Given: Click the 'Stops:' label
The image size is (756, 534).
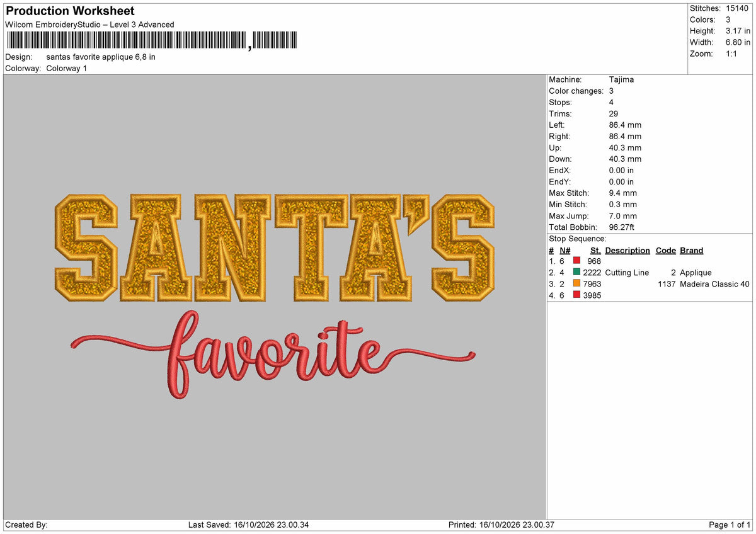Looking at the screenshot, I should [560, 102].
